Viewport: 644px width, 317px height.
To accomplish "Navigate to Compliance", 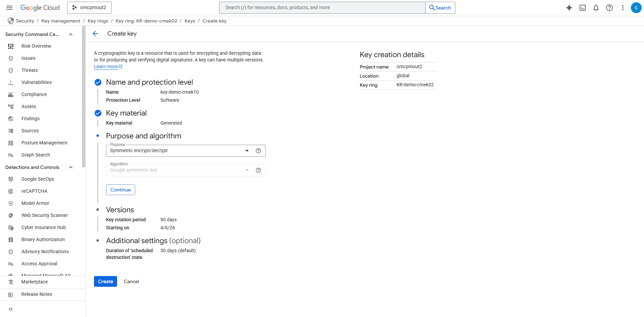I will (34, 94).
